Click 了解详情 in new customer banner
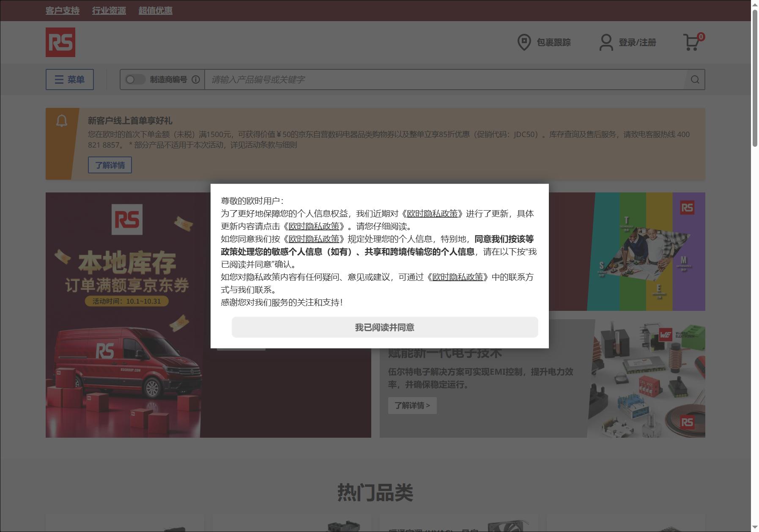Image resolution: width=759 pixels, height=532 pixels. pos(110,165)
